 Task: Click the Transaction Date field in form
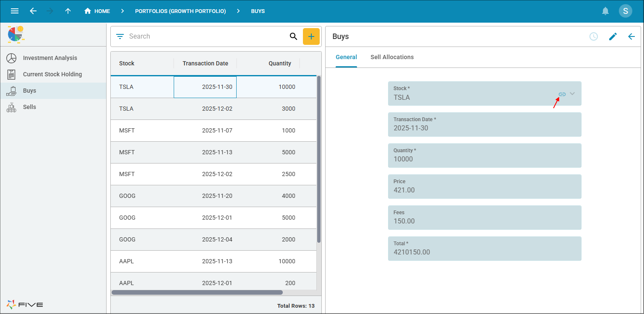pos(485,125)
